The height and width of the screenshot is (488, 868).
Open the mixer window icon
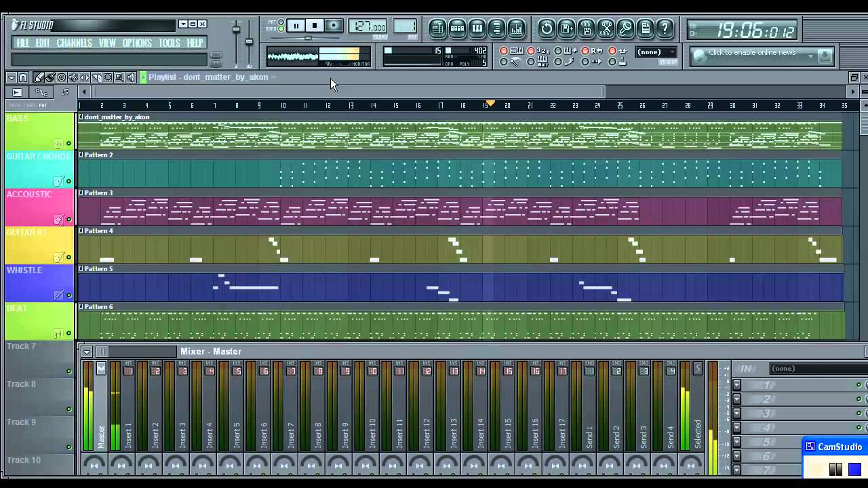coord(516,28)
